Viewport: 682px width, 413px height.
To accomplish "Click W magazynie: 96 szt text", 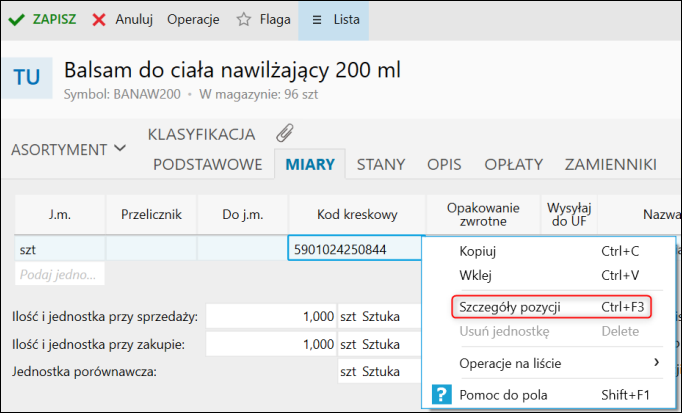I will tap(259, 94).
